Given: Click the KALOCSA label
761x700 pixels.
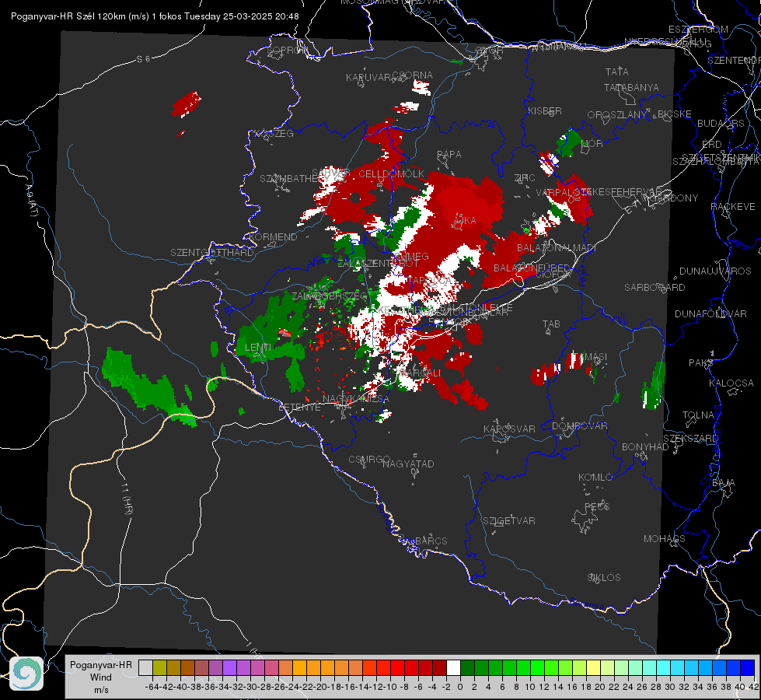Looking at the screenshot, I should [731, 383].
